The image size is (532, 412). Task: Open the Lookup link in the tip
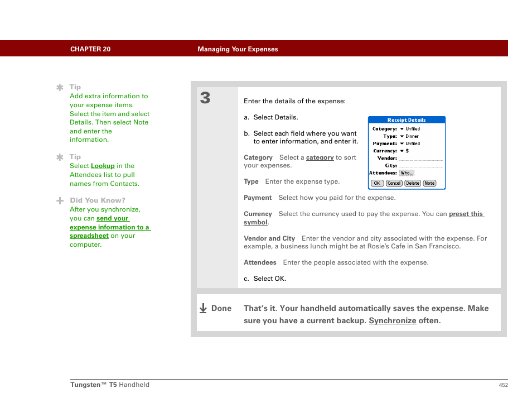point(103,166)
